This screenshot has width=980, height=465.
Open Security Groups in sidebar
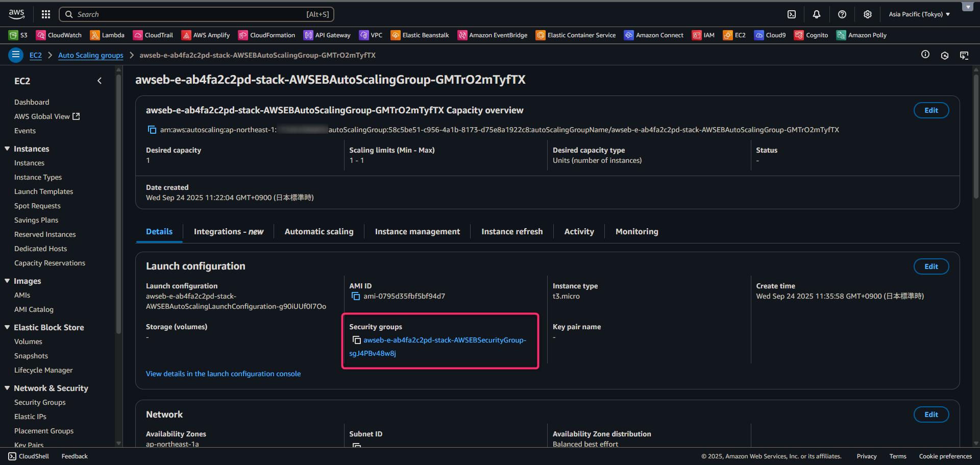(x=40, y=402)
